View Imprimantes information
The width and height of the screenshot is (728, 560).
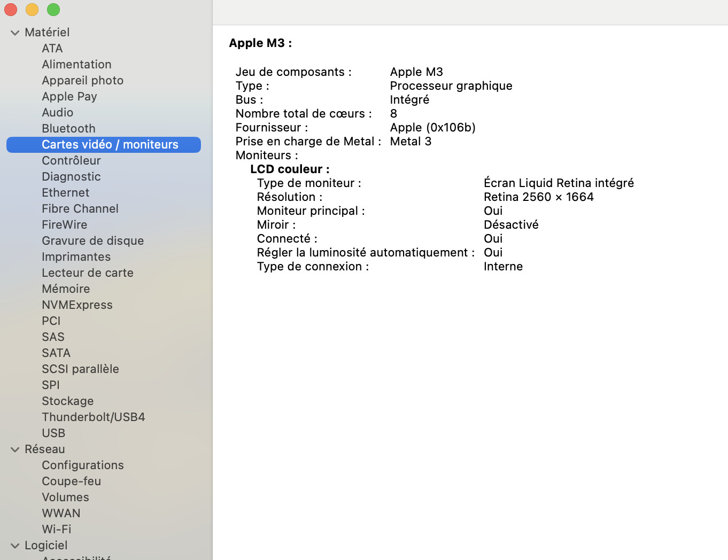pos(76,256)
